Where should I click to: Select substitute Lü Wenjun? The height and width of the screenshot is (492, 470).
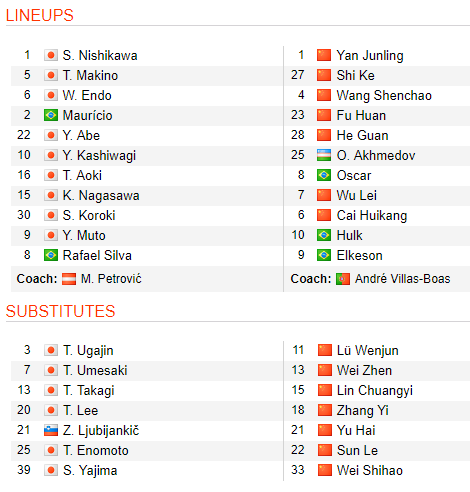coord(368,351)
